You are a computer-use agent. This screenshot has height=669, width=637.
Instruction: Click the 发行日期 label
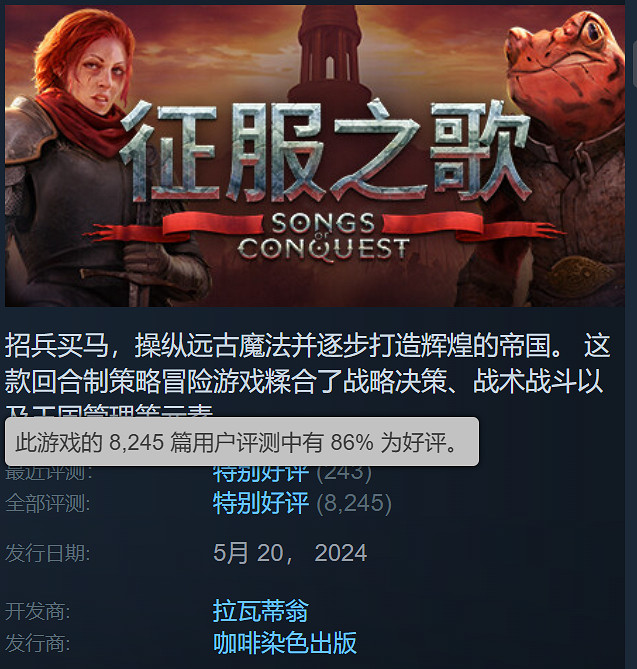point(48,553)
